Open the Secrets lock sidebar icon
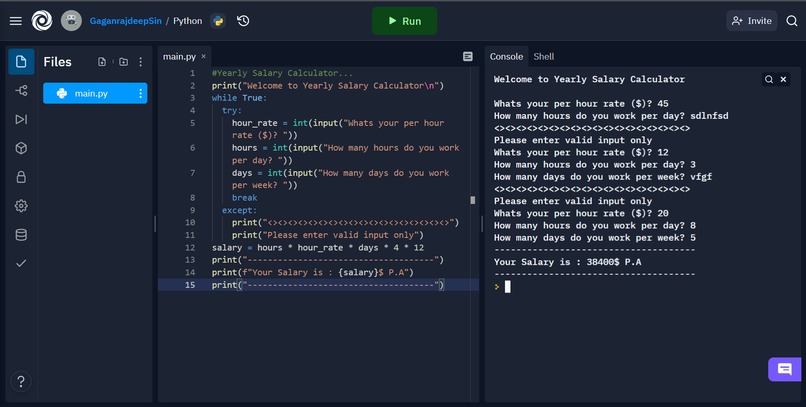The height and width of the screenshot is (407, 806). [x=21, y=177]
